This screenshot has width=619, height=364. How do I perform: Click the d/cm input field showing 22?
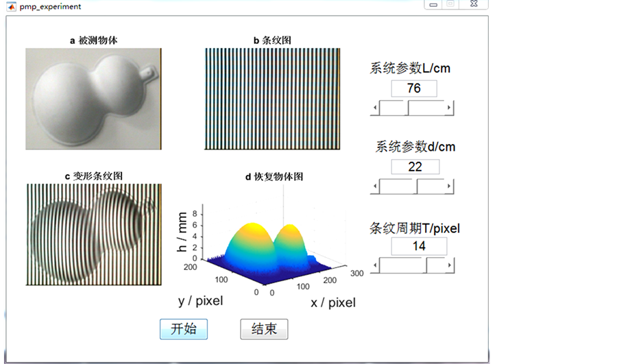415,167
